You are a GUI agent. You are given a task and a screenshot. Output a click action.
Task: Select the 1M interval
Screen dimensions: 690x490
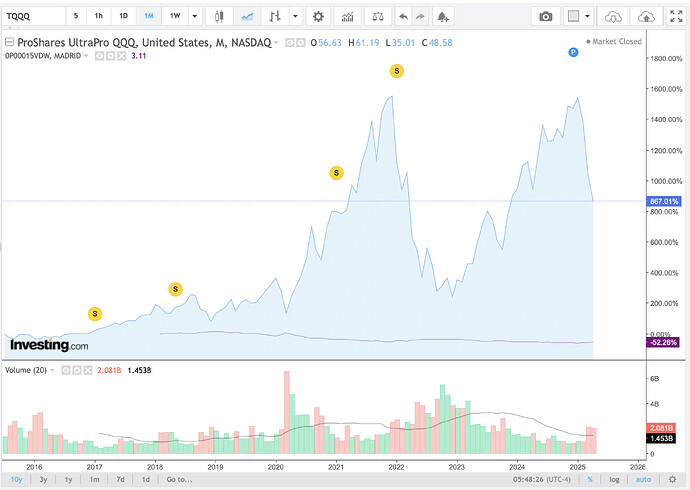point(149,16)
